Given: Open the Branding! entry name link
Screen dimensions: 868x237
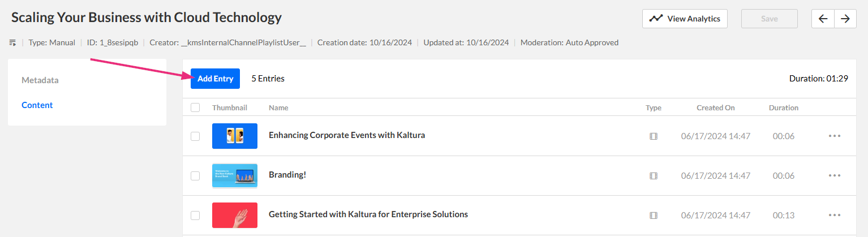Looking at the screenshot, I should pos(287,175).
